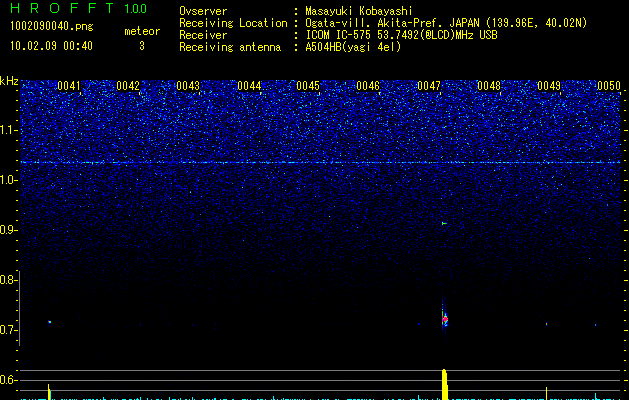The height and width of the screenshot is (400, 629).
Task: Click the "Receiving Location" label
Action: point(233,23)
